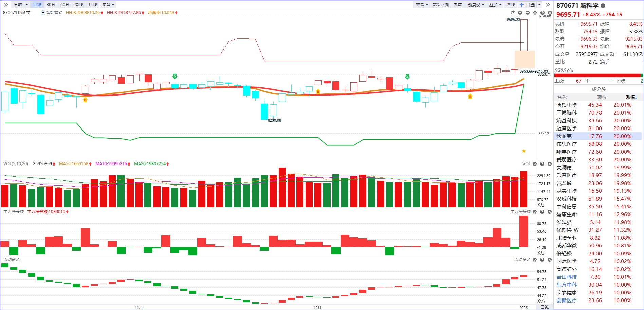Screen dimensions: 644x310
Task: Show 主力净买额 indicator help
Action: tap(542, 212)
